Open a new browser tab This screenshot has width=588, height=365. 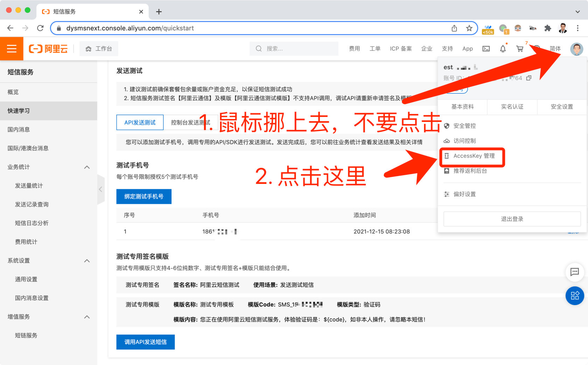click(x=159, y=12)
